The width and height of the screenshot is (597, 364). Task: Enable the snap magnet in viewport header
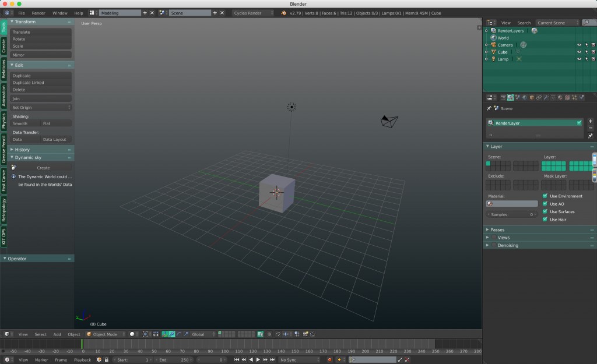[278, 334]
